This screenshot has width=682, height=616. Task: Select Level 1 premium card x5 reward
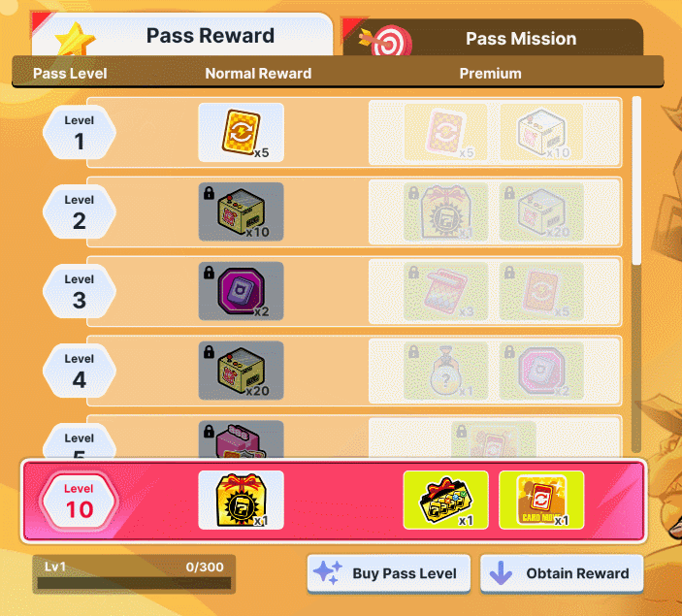pos(446,132)
